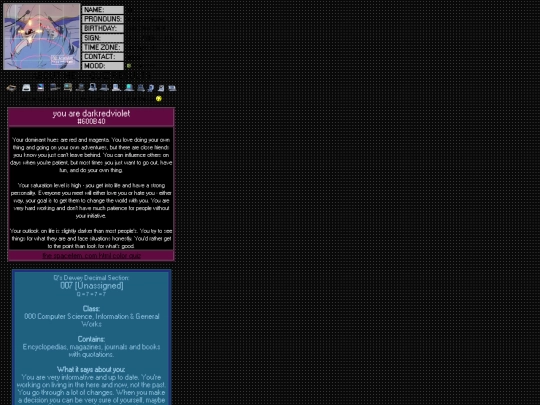Click the green mood indicator dot
Viewport: 540px width, 405px height.
tap(129, 66)
